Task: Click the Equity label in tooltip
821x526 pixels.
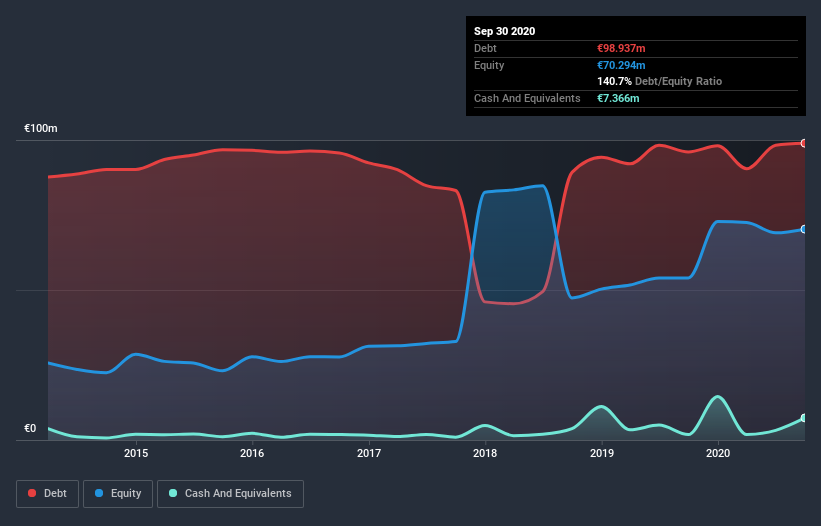Action: click(x=489, y=65)
